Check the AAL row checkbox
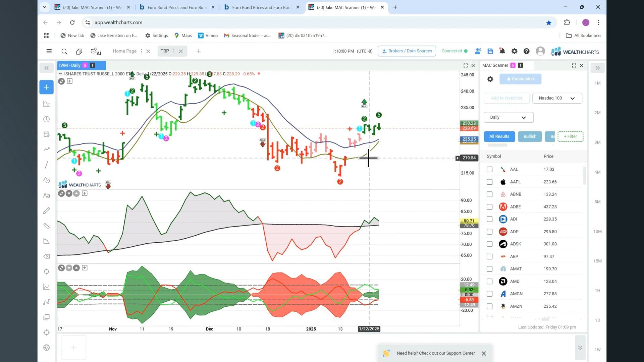Image resolution: width=644 pixels, height=362 pixels. point(489,170)
